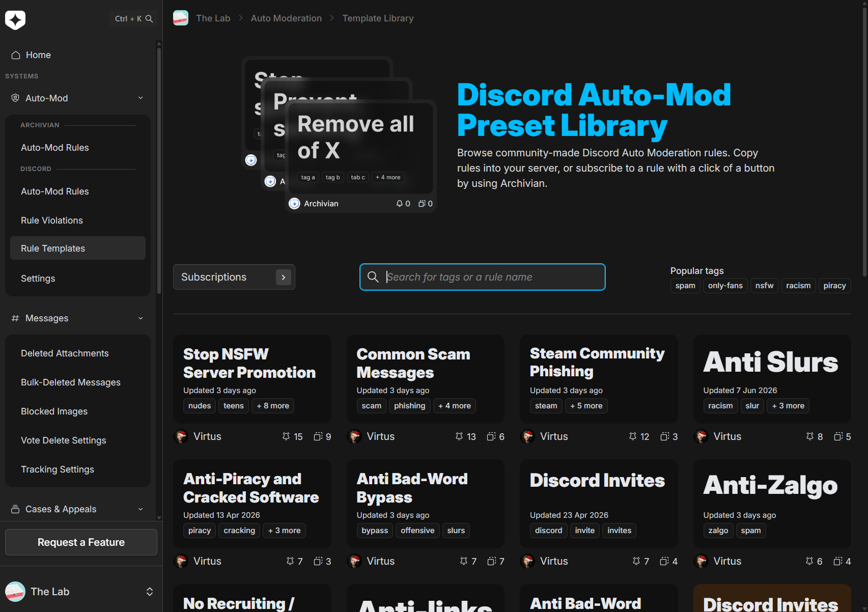Click subscriber bell on Common Scam Messages

tap(459, 436)
